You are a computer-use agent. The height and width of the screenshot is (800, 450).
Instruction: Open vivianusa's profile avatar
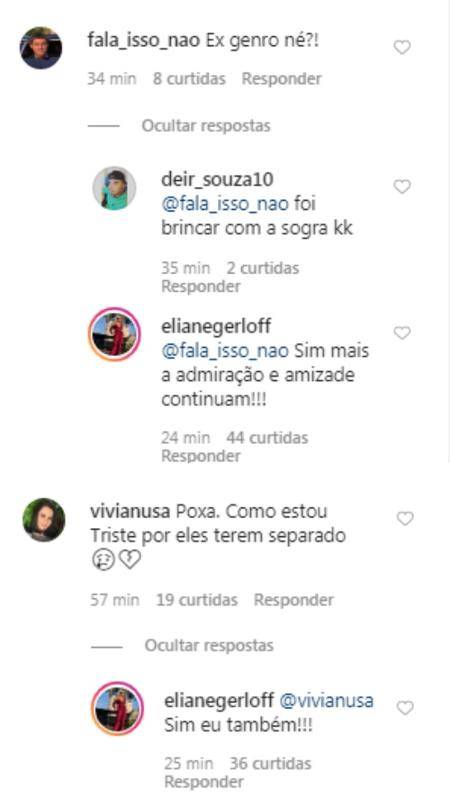44,520
